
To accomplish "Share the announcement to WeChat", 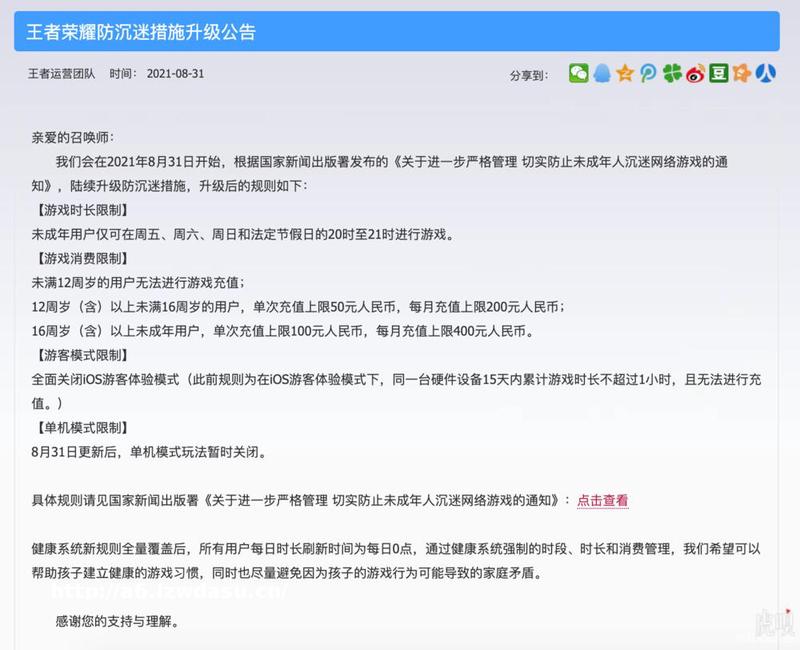I will tap(578, 73).
